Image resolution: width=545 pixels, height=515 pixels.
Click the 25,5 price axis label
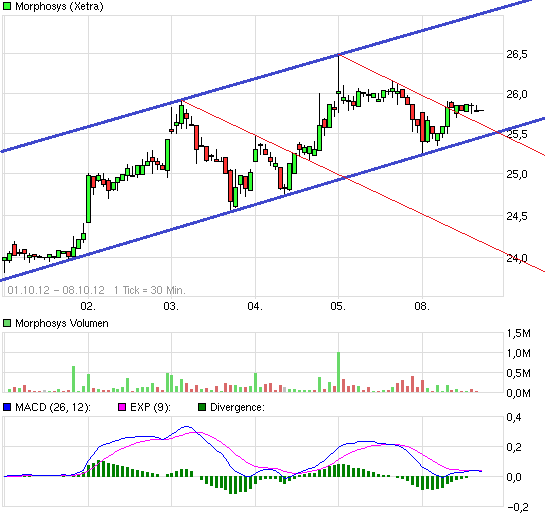tap(517, 134)
